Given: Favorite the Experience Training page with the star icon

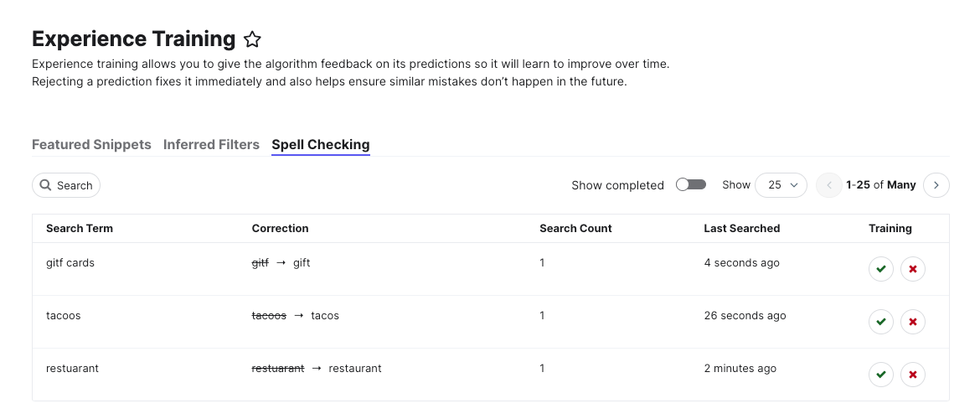Looking at the screenshot, I should [x=252, y=39].
